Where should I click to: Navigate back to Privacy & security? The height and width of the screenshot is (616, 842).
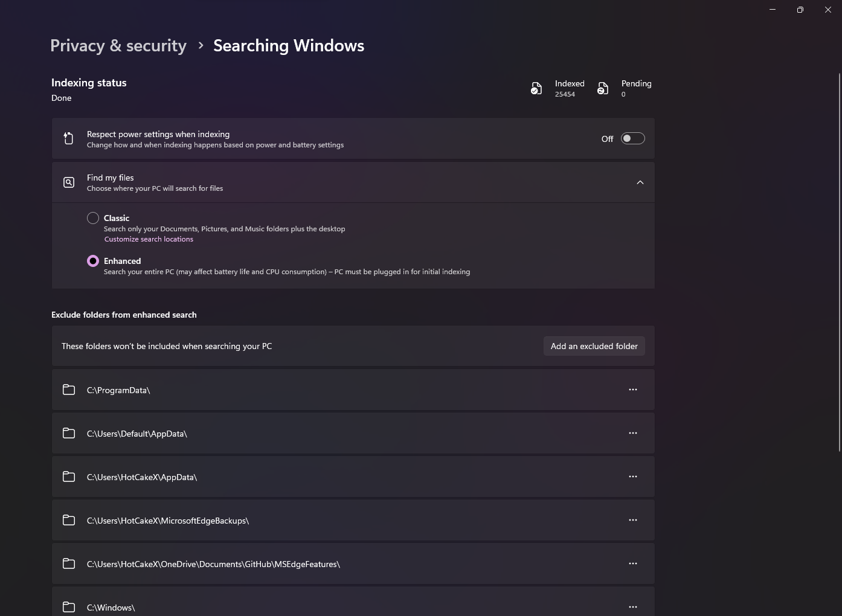point(118,45)
